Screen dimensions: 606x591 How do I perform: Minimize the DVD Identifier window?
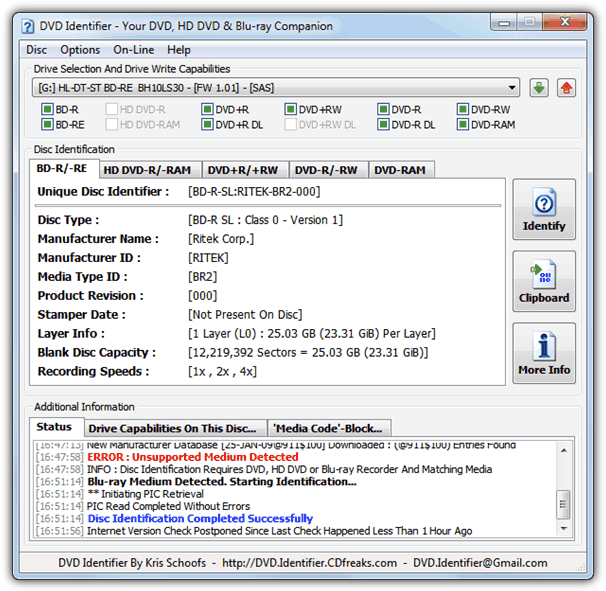504,22
